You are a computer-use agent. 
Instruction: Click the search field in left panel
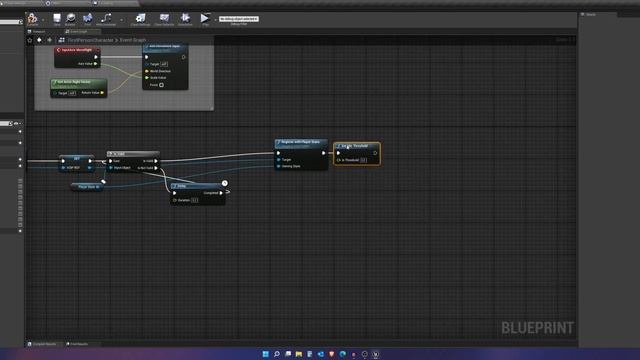click(10, 22)
